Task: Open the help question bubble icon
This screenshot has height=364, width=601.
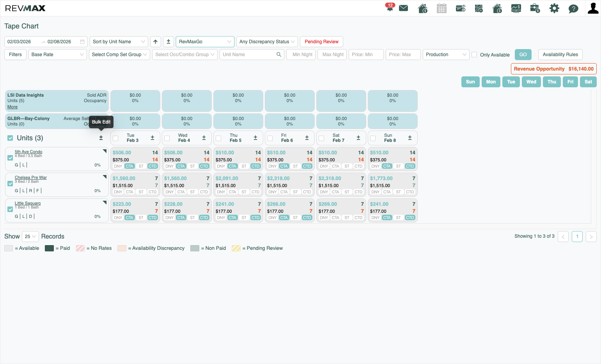Action: point(573,9)
